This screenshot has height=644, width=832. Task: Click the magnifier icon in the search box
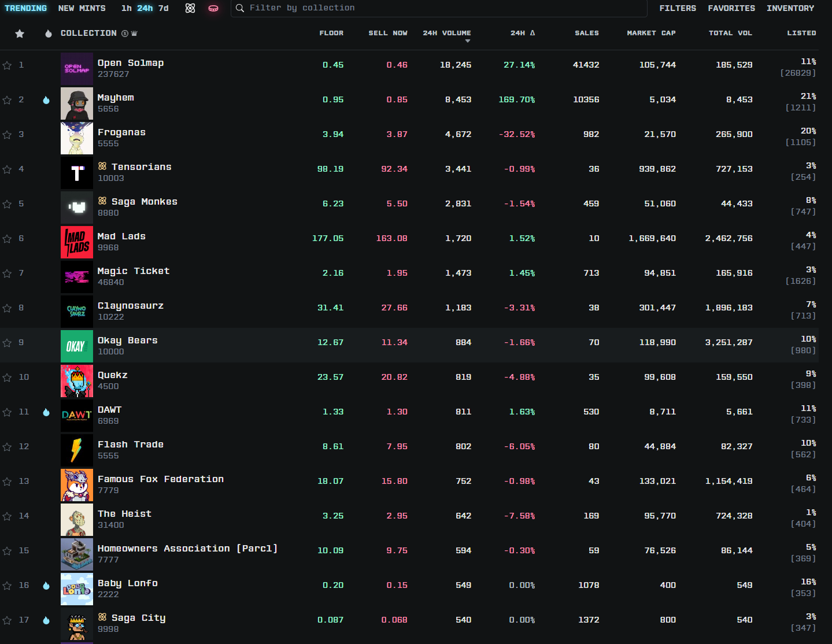tap(240, 8)
